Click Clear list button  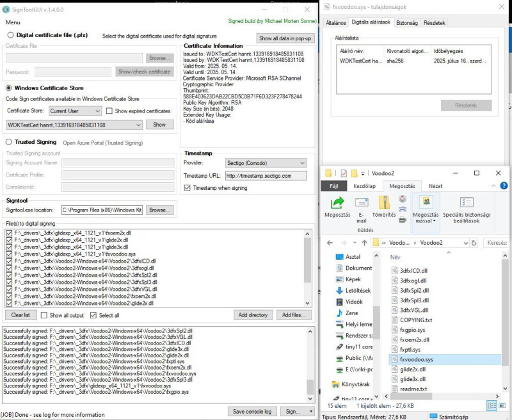[20, 315]
